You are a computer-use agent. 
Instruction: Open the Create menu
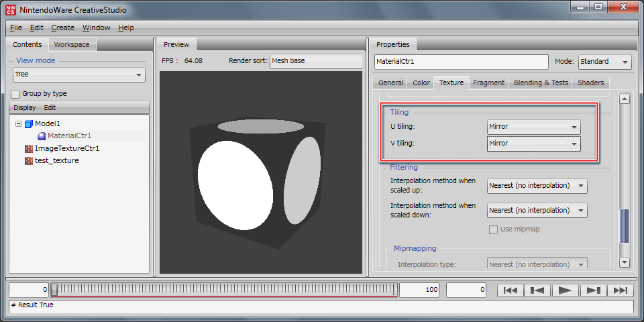click(62, 28)
